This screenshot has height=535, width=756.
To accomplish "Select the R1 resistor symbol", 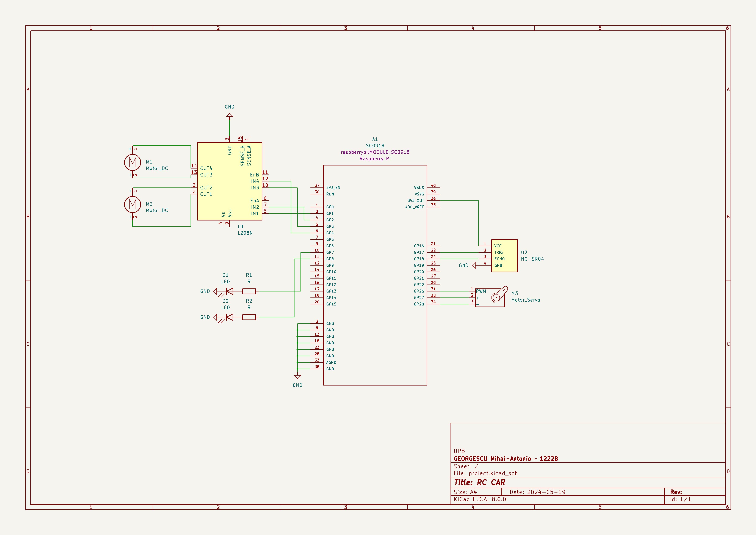I will pos(249,291).
